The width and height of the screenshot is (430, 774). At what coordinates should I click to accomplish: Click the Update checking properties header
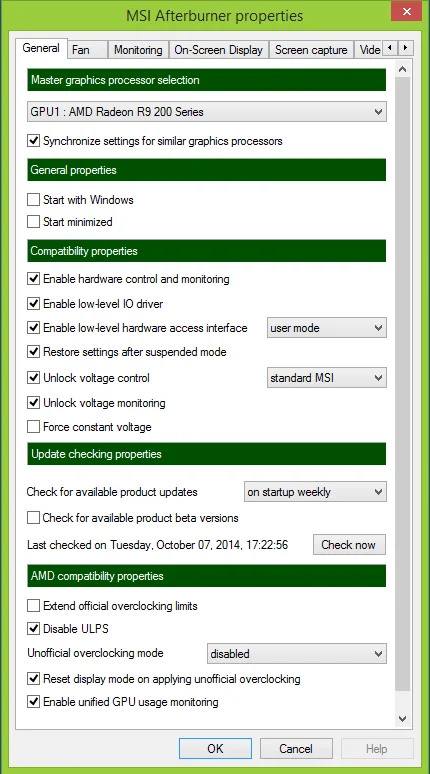(206, 454)
